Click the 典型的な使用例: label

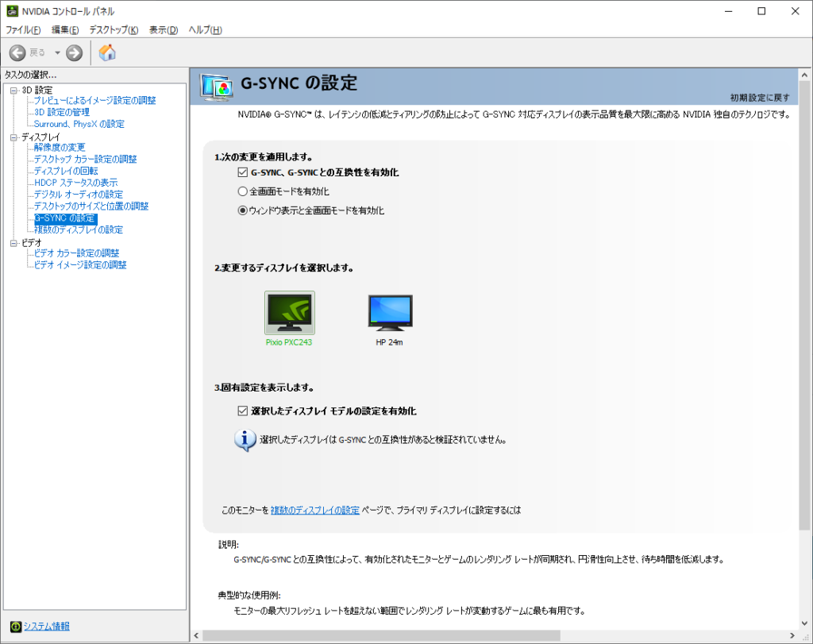pos(249,596)
